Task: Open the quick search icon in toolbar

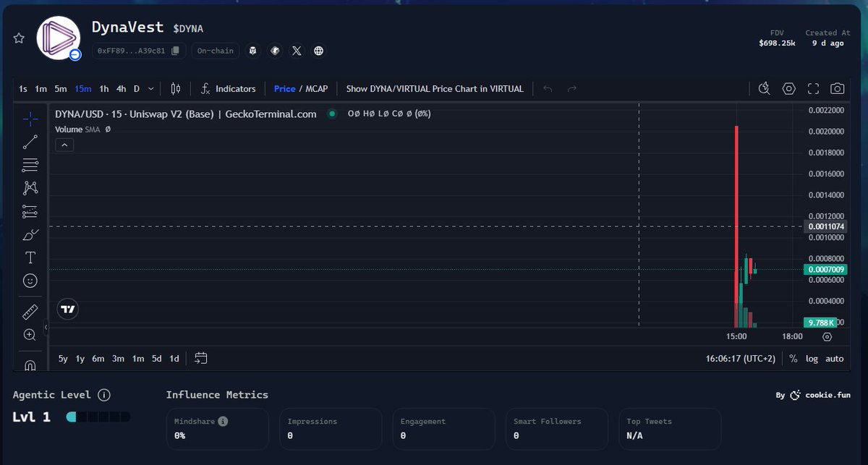Action: click(765, 89)
